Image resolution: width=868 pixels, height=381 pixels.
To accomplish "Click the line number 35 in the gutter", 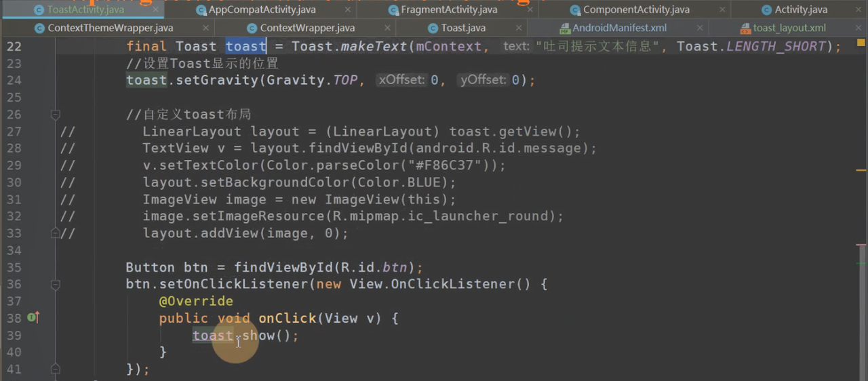I will [14, 267].
